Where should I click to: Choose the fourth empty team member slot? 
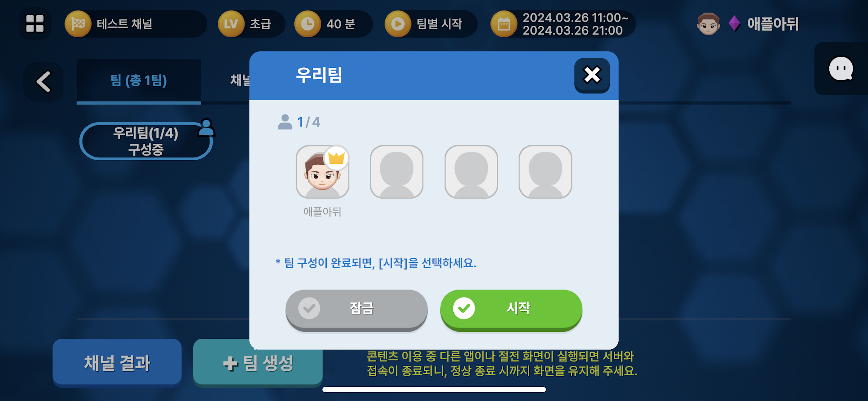tap(545, 172)
